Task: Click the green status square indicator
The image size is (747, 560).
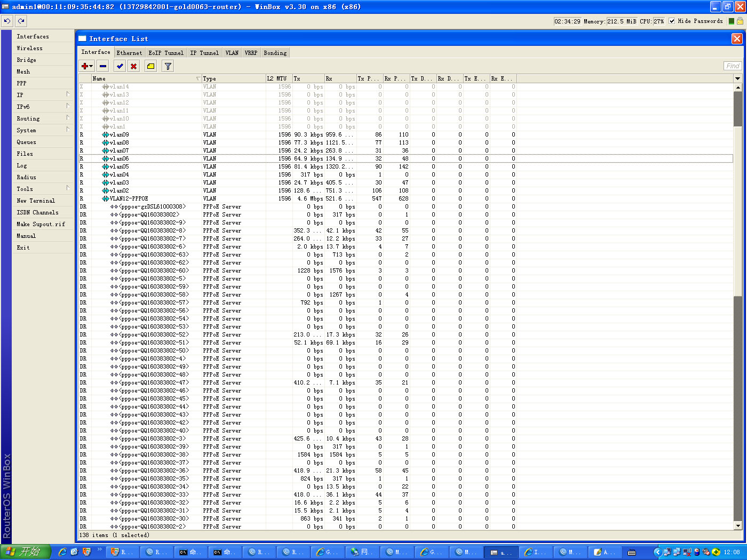Action: coord(731,21)
